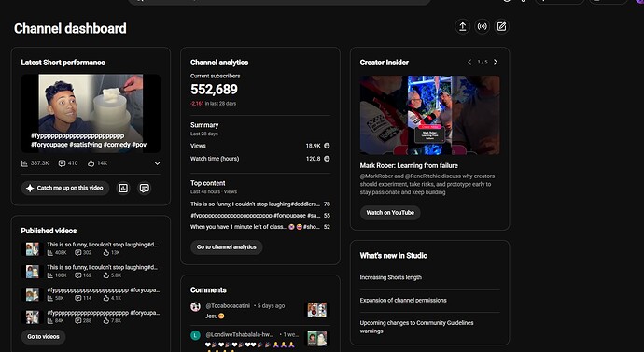Open Upcoming changes to Community Guidelines warnings
Image resolution: width=644 pixels, height=352 pixels.
coord(416,327)
